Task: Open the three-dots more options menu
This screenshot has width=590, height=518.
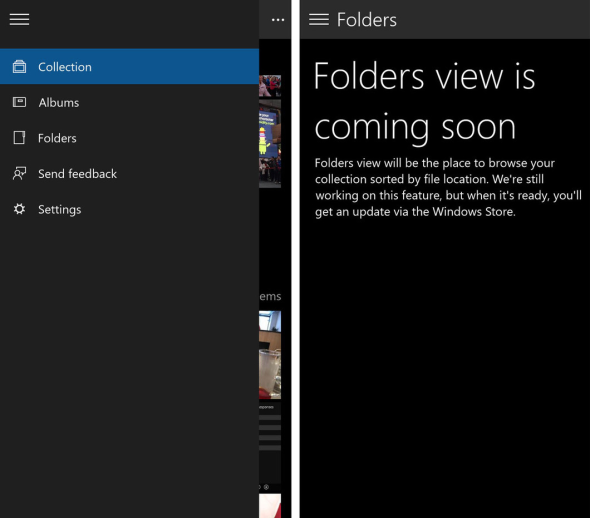Action: pos(278,20)
